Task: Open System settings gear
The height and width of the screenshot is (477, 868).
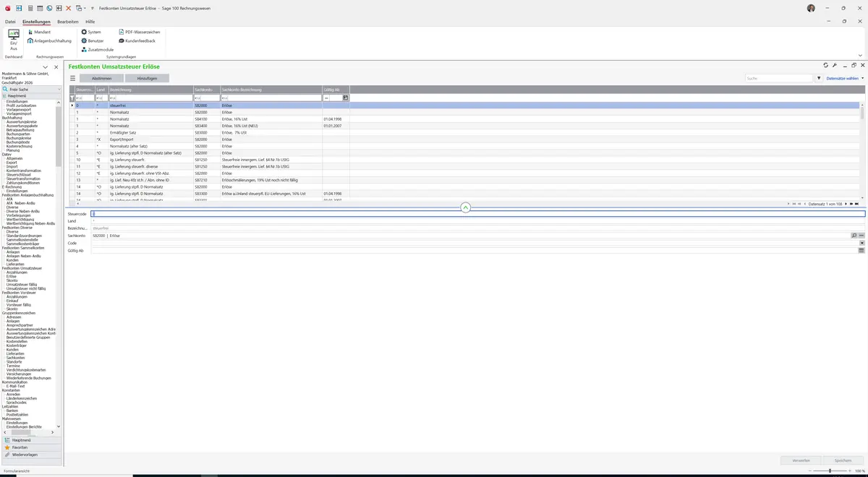Action: coord(91,32)
